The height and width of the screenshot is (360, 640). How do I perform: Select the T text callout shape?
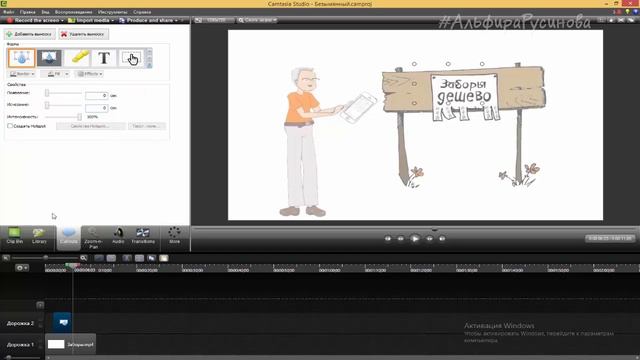click(x=104, y=58)
